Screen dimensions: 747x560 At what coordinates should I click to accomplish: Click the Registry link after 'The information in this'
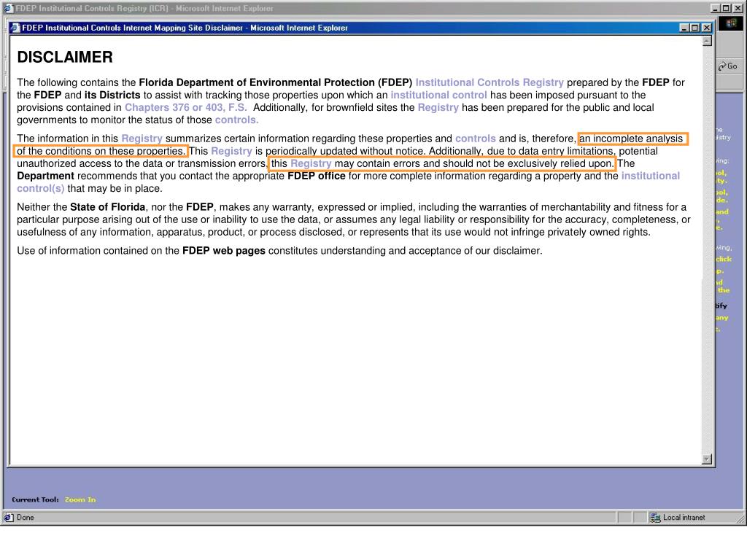coord(142,139)
